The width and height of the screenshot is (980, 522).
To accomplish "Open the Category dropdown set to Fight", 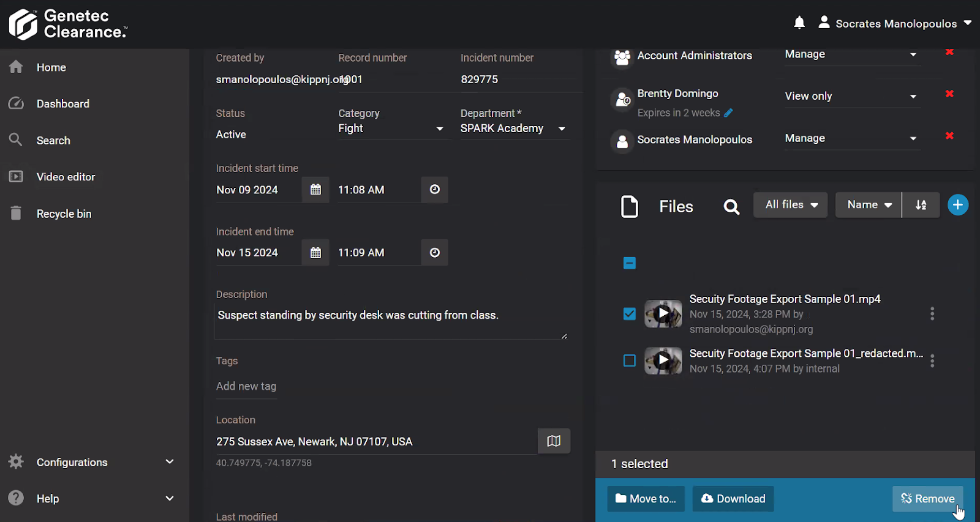I will click(391, 129).
